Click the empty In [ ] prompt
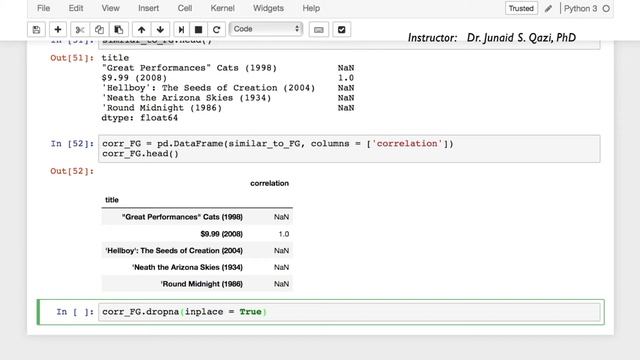640x360 pixels. [x=75, y=312]
